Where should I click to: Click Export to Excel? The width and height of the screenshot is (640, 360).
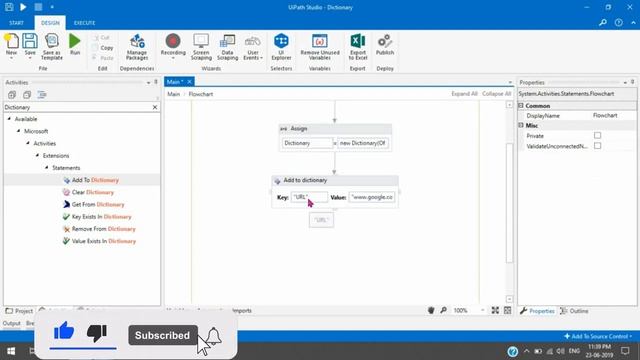click(x=358, y=47)
